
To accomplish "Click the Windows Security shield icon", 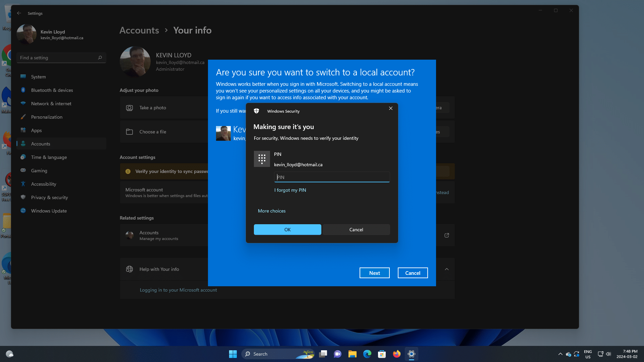I will pyautogui.click(x=257, y=111).
